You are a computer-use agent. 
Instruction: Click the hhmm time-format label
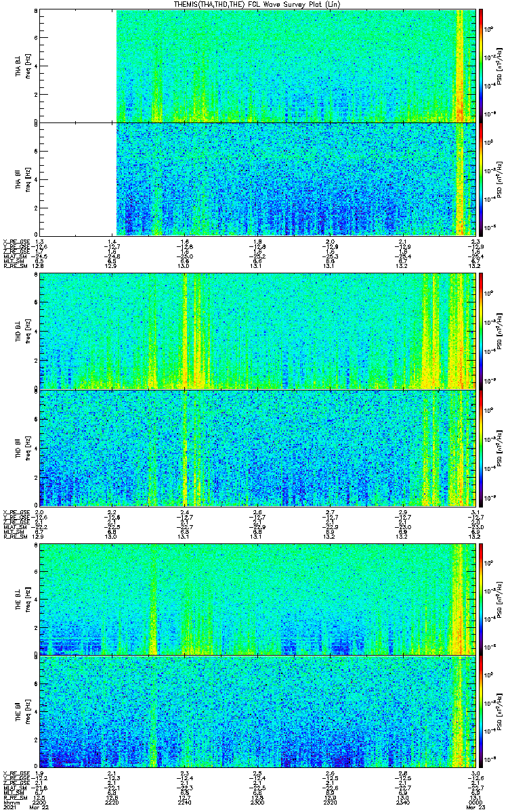pos(10,803)
